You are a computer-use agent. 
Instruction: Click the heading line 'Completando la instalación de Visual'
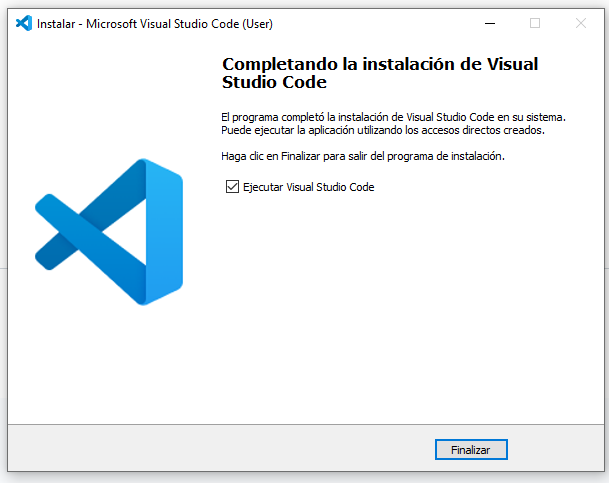(x=379, y=64)
